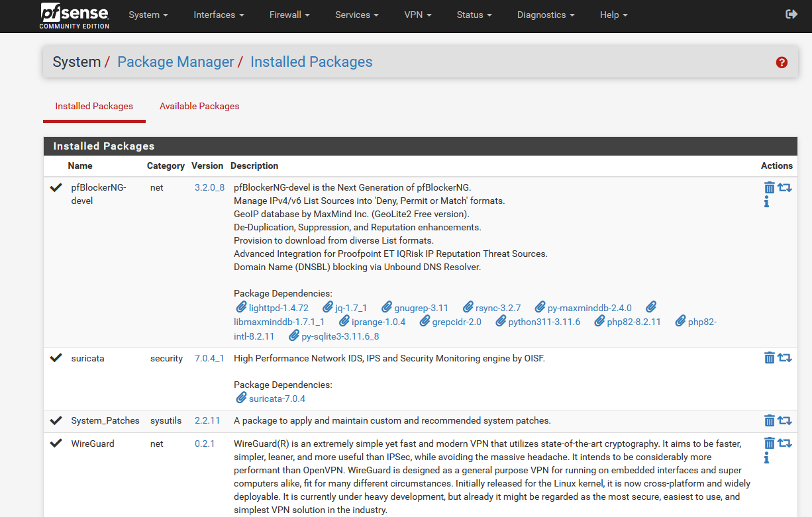
Task: Click the 7.0.4_1 suricata version link
Action: [209, 358]
